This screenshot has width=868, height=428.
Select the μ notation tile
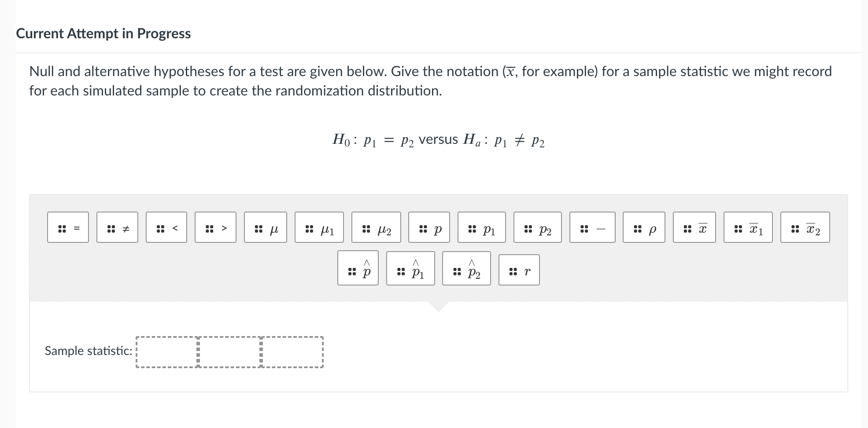click(266, 227)
